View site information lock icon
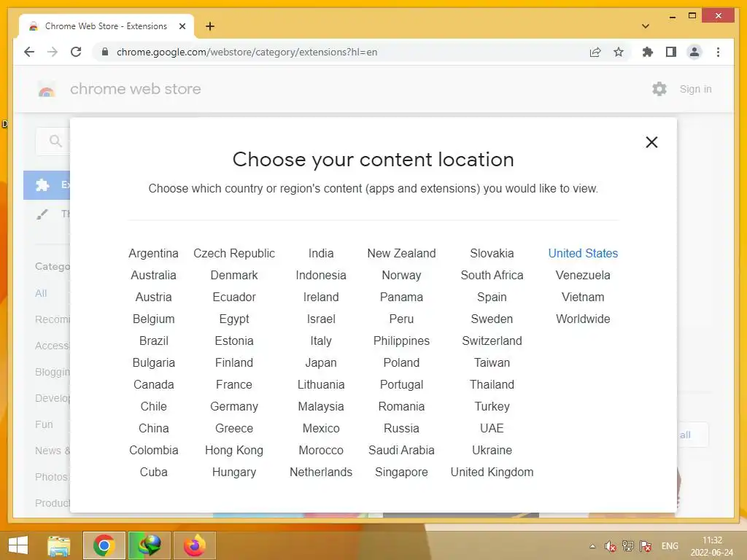This screenshot has height=560, width=747. [105, 52]
